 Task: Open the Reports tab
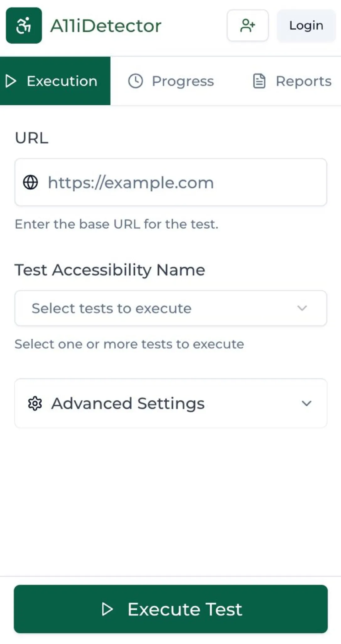click(x=303, y=81)
